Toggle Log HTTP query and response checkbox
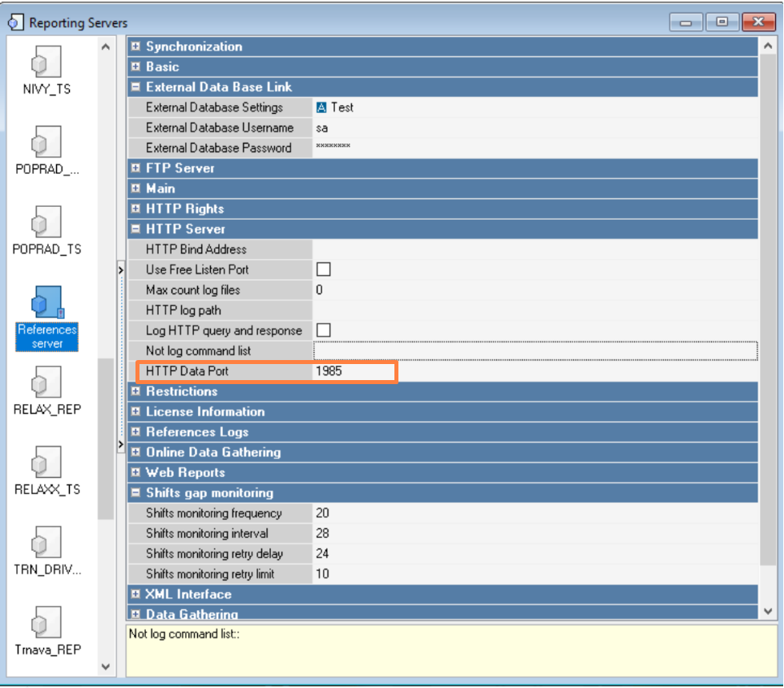The image size is (784, 688). point(324,330)
